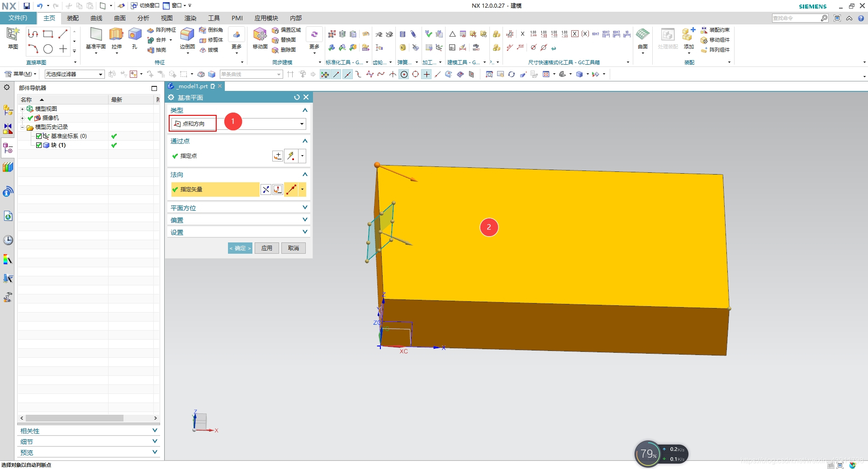Toggle Enable Snap Point in selection bar
This screenshot has height=469, width=868.
coord(325,75)
